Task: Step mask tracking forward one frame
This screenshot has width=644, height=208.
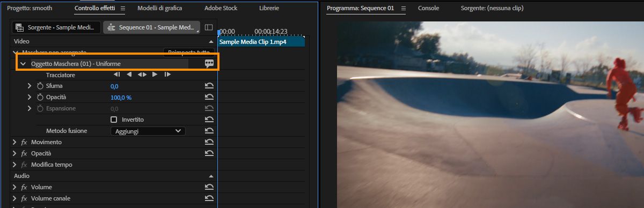Action: coord(167,75)
